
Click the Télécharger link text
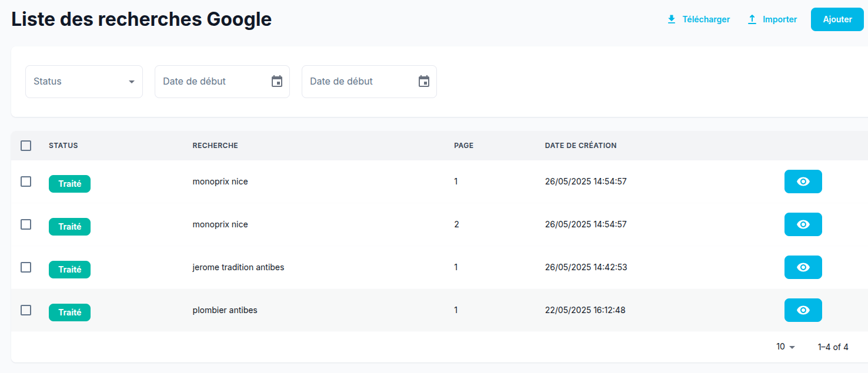click(x=706, y=19)
